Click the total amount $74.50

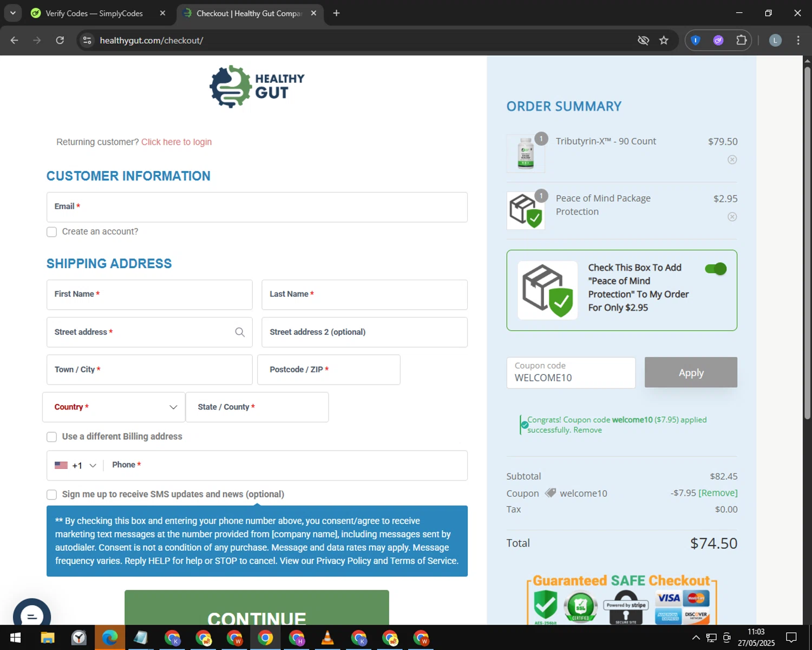(x=713, y=543)
